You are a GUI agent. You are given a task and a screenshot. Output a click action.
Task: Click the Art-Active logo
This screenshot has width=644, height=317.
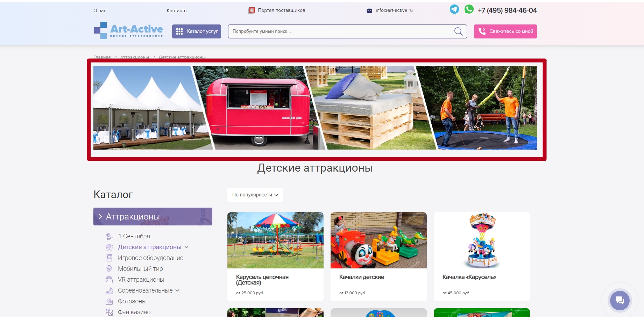click(x=128, y=31)
